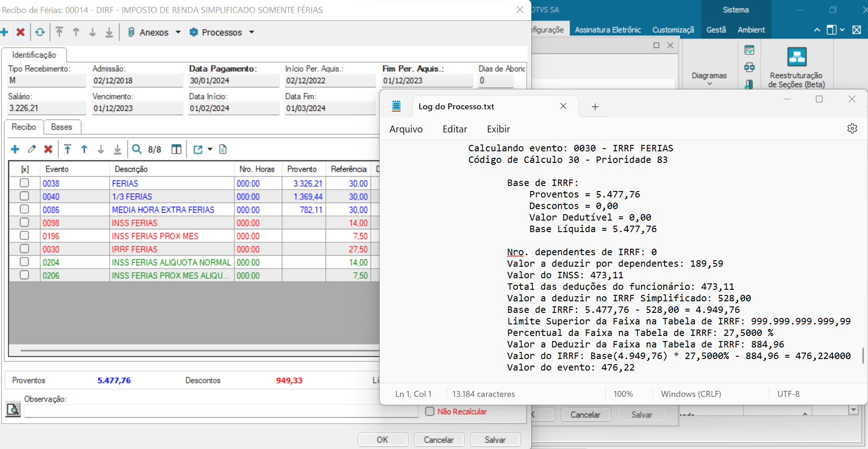The image size is (868, 449).
Task: Switch to the Recibo tab
Action: coord(24,127)
